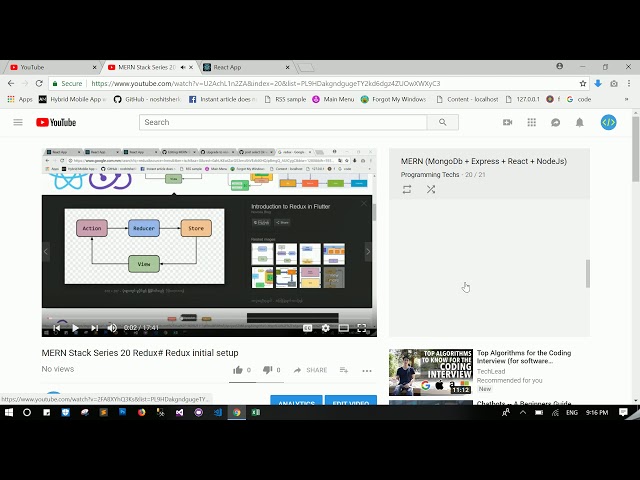640x480 pixels.
Task: Click the blue download extension icon
Action: (x=598, y=83)
